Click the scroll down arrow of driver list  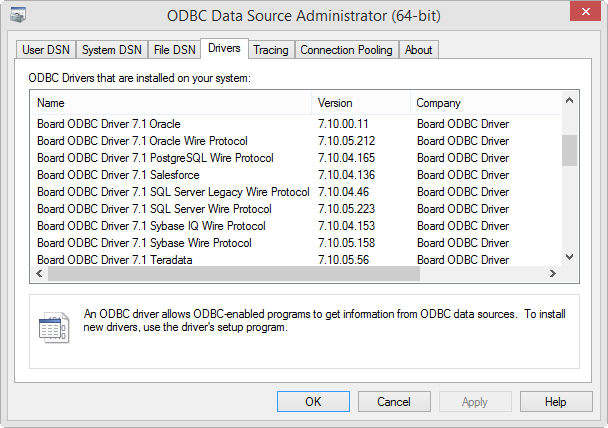tap(569, 257)
